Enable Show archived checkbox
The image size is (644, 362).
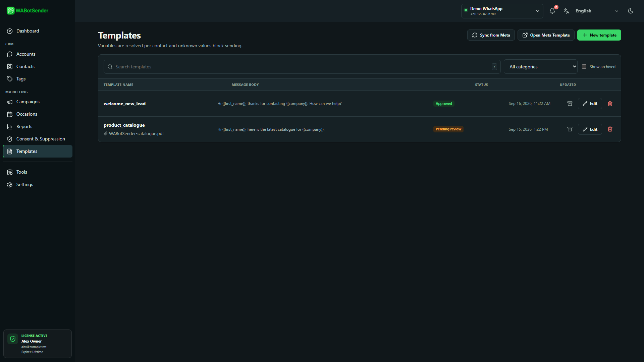pyautogui.click(x=584, y=67)
